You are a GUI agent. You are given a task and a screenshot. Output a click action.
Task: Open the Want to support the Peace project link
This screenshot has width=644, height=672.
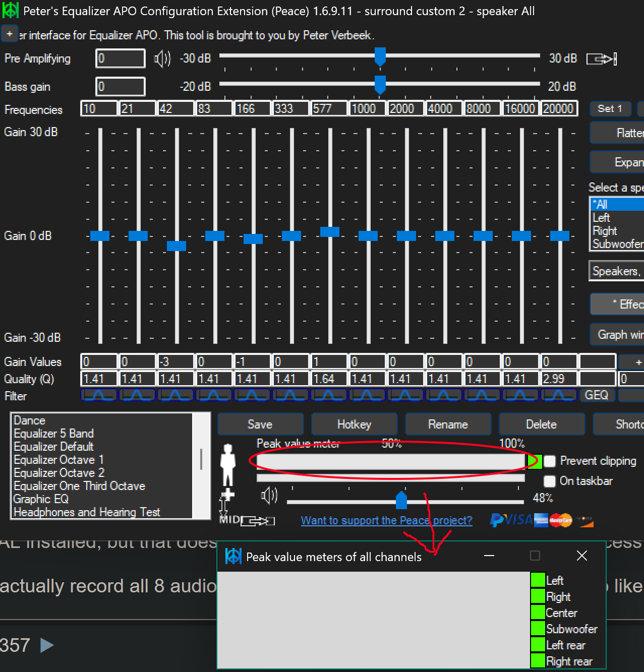[x=386, y=520]
